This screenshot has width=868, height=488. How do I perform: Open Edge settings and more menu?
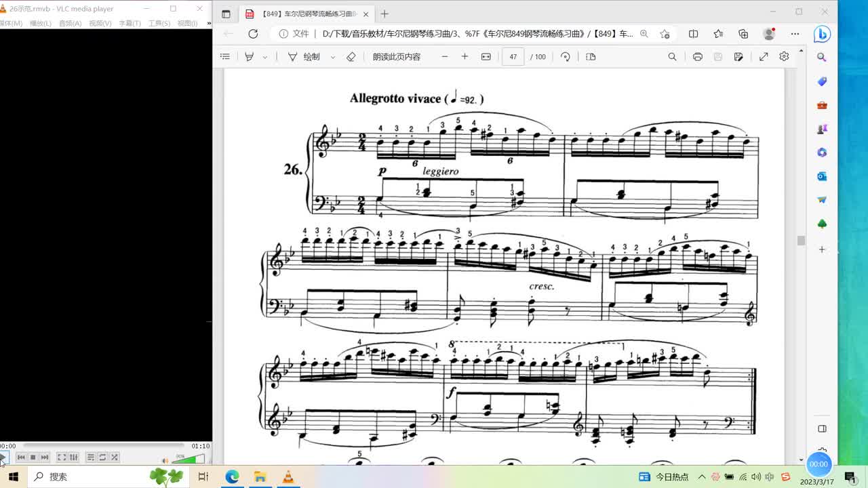point(795,34)
